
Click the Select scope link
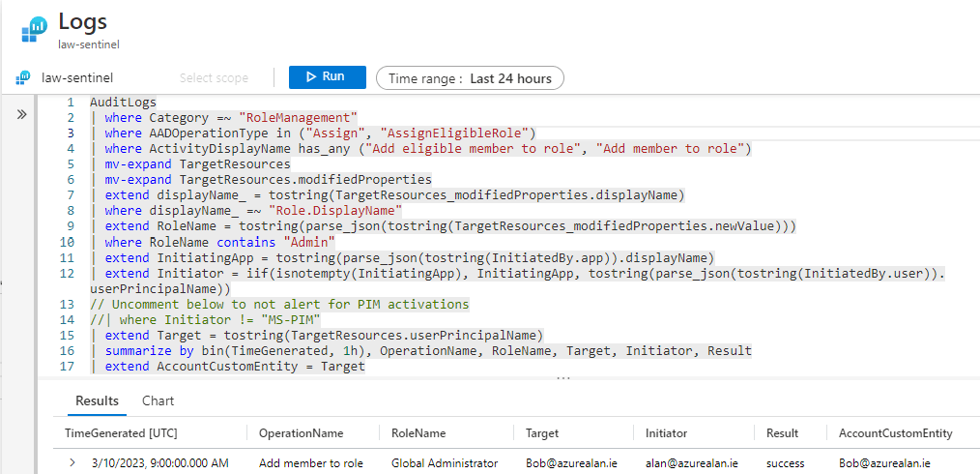[x=214, y=78]
